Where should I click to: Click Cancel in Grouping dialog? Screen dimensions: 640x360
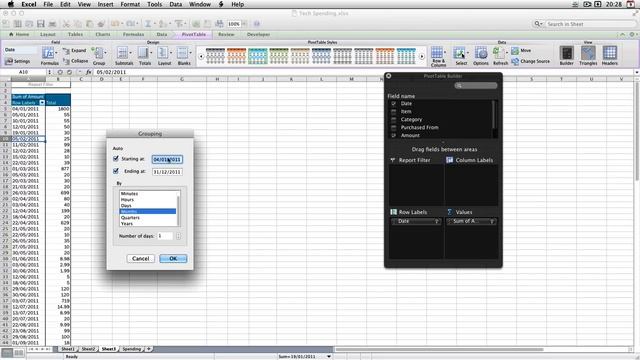(140, 258)
